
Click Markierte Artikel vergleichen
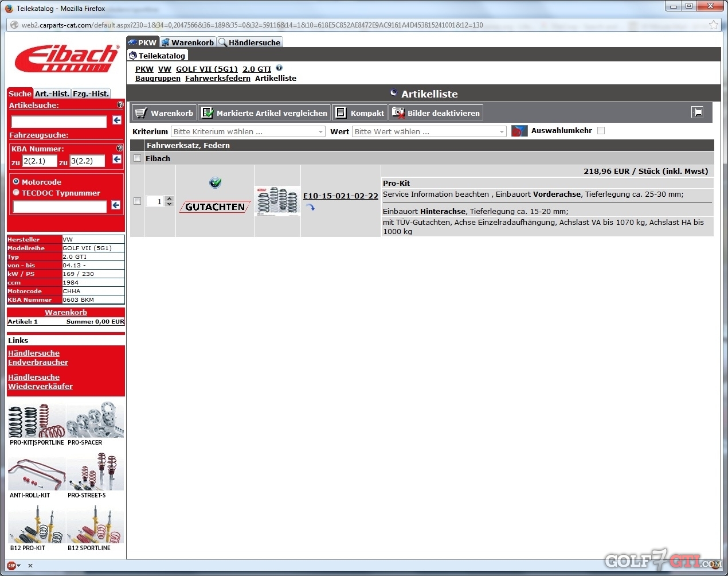coord(265,113)
